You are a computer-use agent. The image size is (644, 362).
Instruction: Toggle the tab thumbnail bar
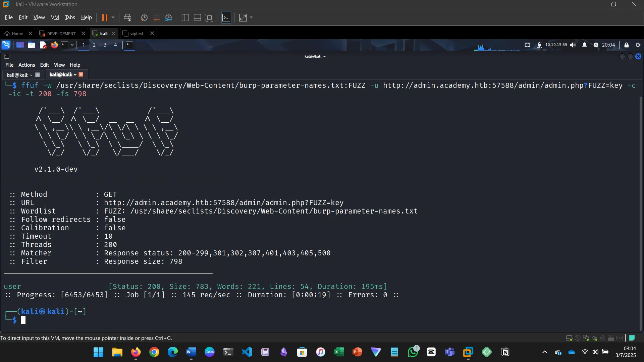(197, 17)
